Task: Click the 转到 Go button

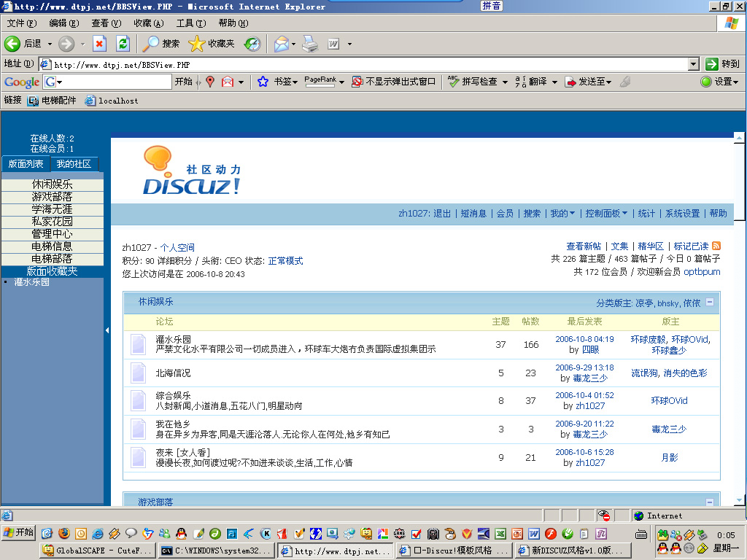Action: click(723, 64)
